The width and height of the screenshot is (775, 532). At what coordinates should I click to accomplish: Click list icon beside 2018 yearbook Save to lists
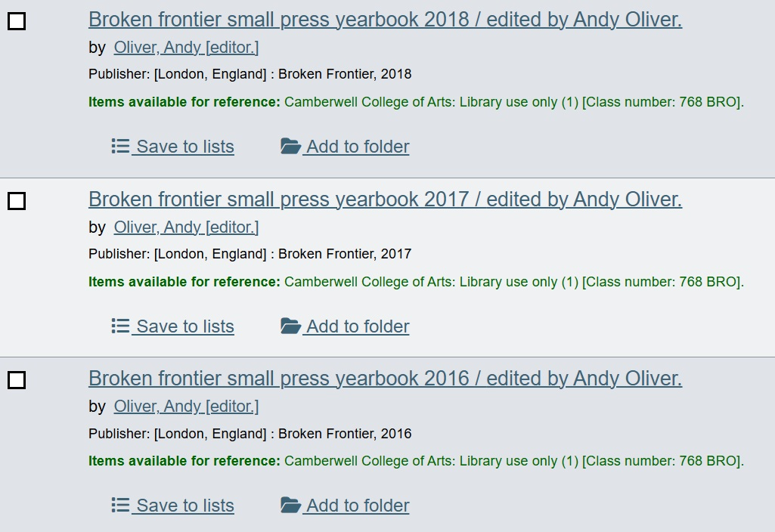coord(120,146)
